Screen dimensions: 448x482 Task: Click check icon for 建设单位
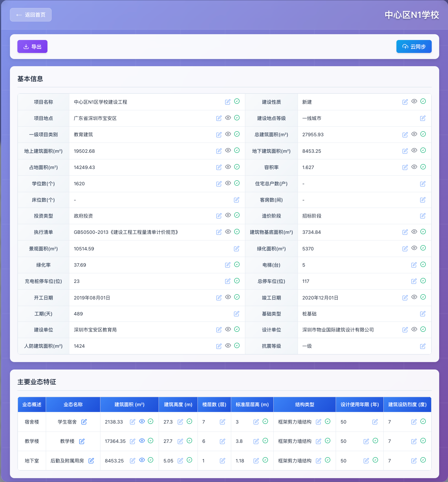tap(237, 329)
